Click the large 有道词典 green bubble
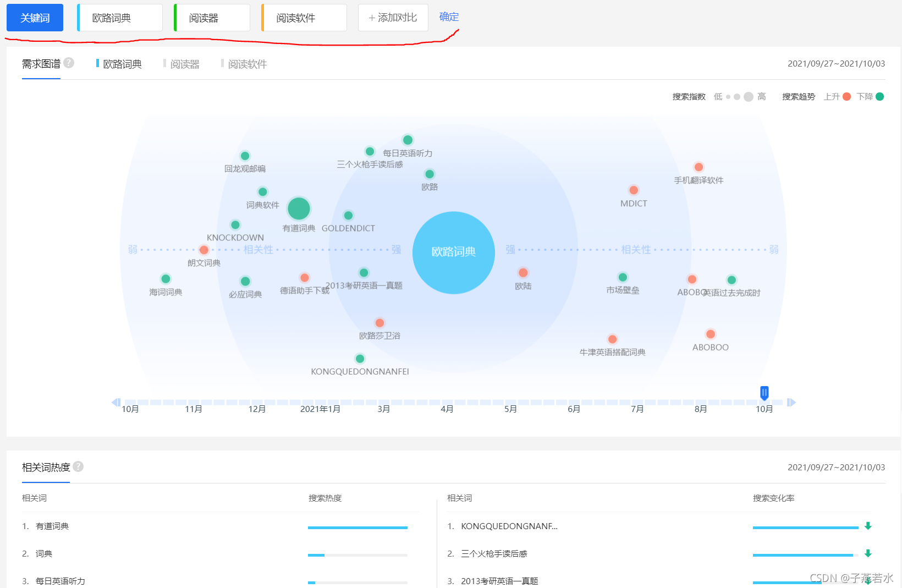Screen dimensions: 902x588 (x=299, y=208)
